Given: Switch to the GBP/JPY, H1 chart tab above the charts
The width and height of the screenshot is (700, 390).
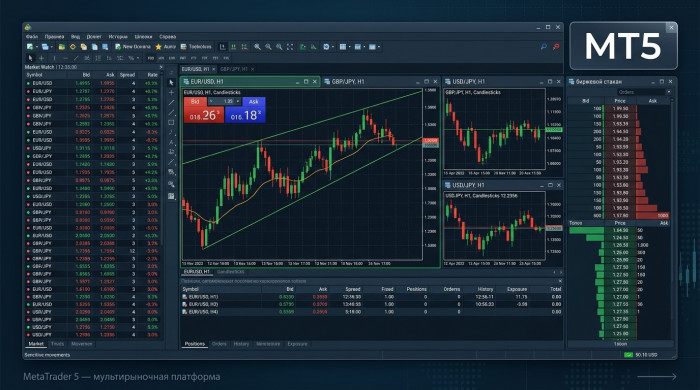Looking at the screenshot, I should 234,69.
